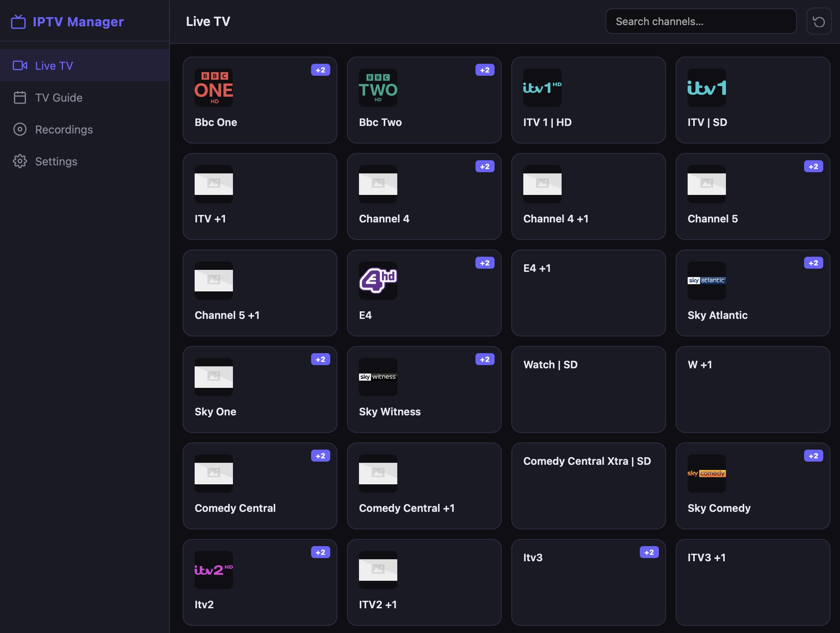Click the IPTV Manager title link
Image resolution: width=840 pixels, height=633 pixels.
[78, 22]
